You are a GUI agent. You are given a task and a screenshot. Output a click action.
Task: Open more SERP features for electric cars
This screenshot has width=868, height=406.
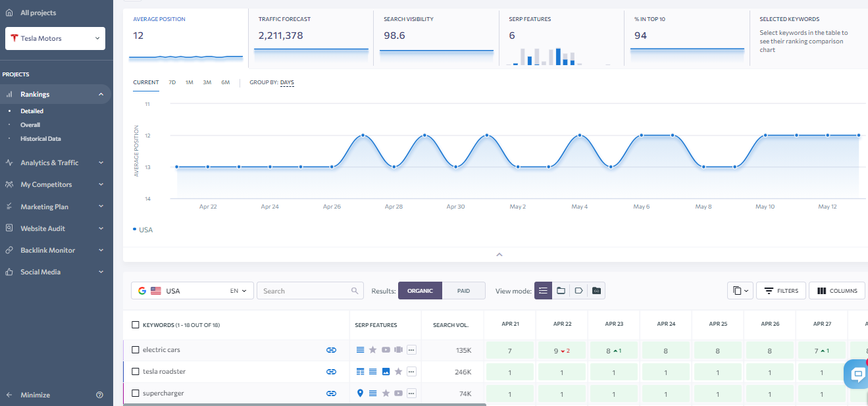point(411,351)
